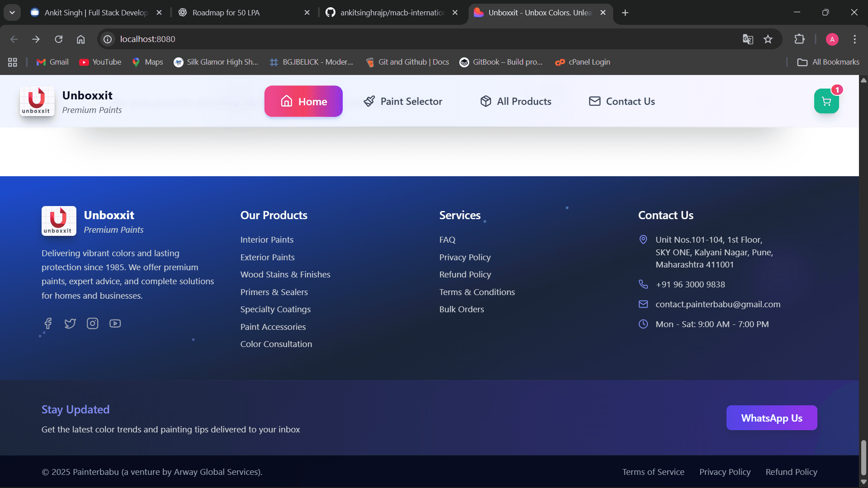Open All Products navigation item
The width and height of the screenshot is (868, 488).
516,101
